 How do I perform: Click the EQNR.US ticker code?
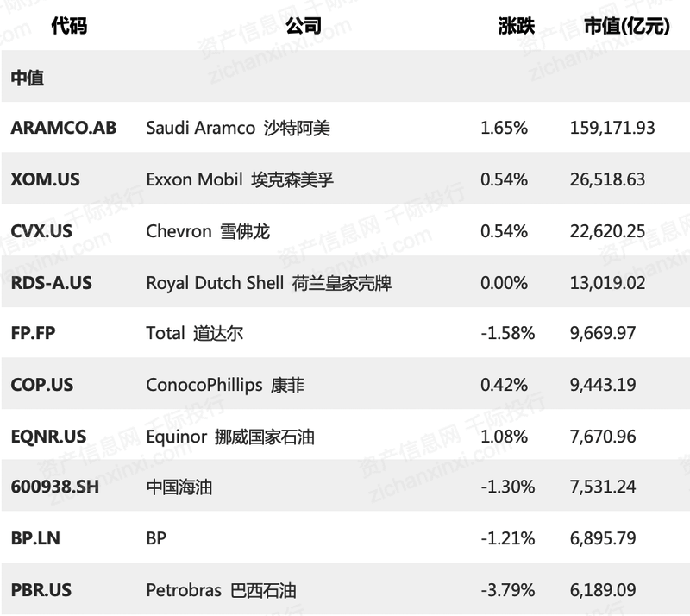(x=48, y=437)
